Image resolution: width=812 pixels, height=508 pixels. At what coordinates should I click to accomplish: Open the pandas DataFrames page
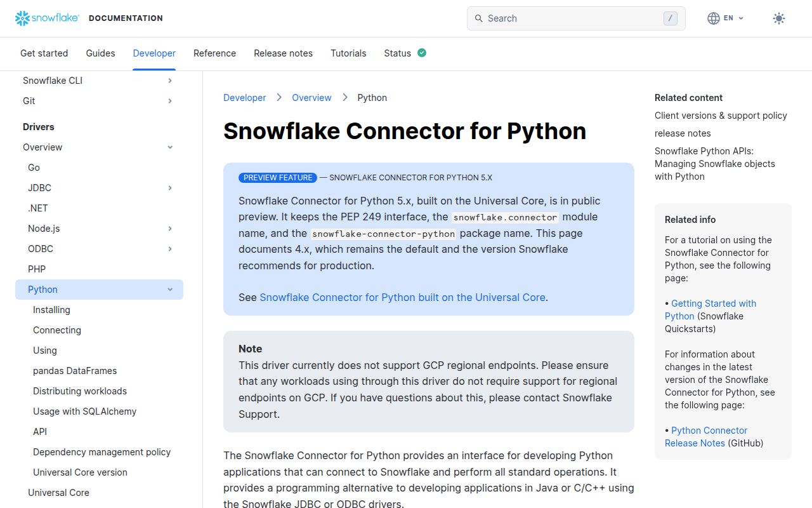pos(75,371)
